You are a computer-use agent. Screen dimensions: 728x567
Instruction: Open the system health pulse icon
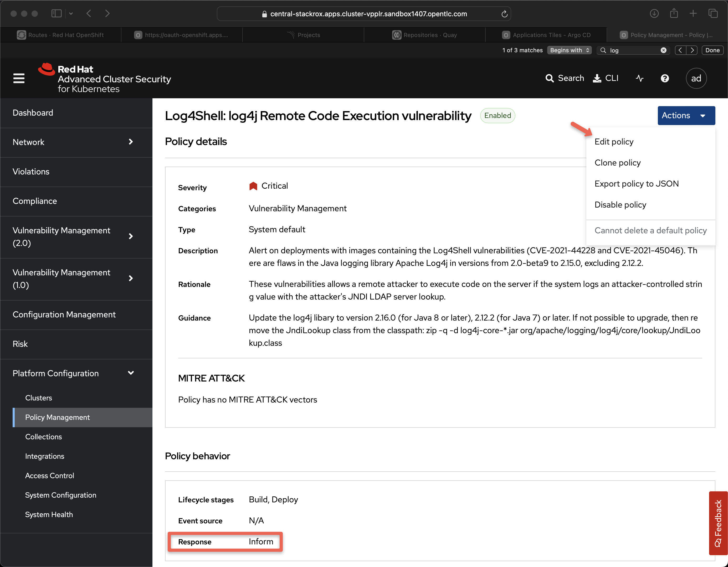(639, 78)
